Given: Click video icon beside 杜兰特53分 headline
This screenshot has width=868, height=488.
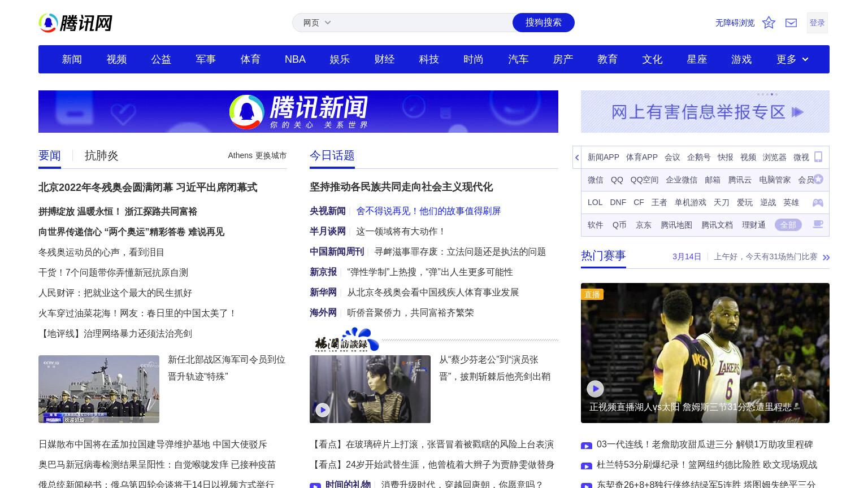Looking at the screenshot, I should click(x=587, y=465).
